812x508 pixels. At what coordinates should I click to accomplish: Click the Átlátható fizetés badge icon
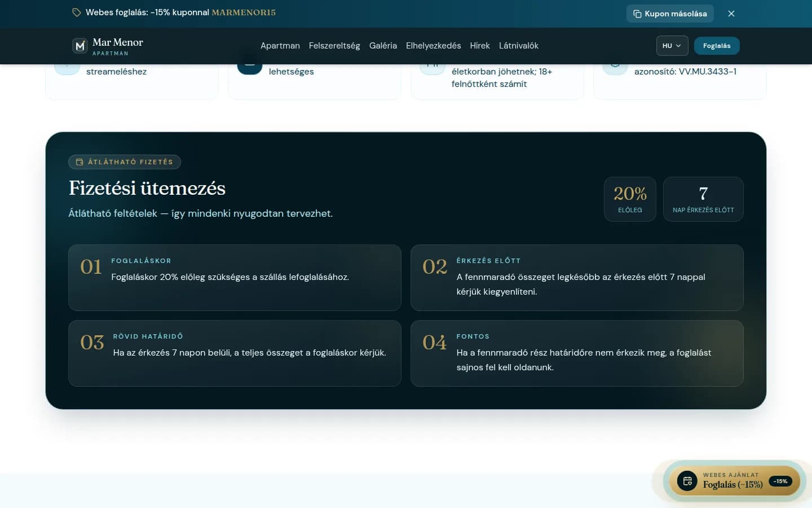tap(80, 162)
